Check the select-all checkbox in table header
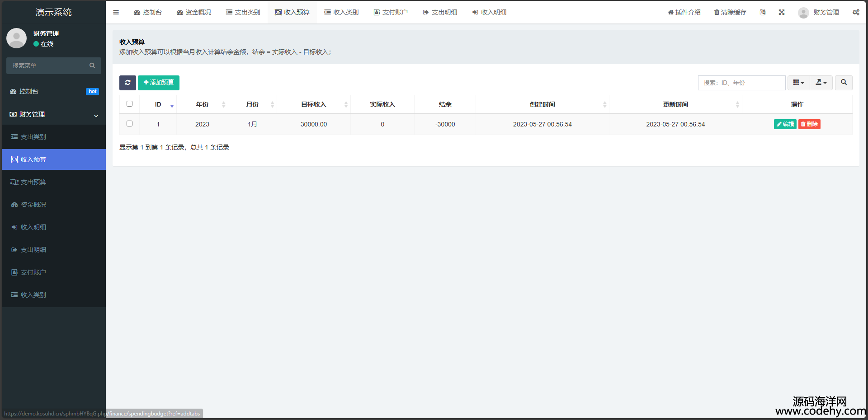The height and width of the screenshot is (420, 868). pyautogui.click(x=130, y=104)
